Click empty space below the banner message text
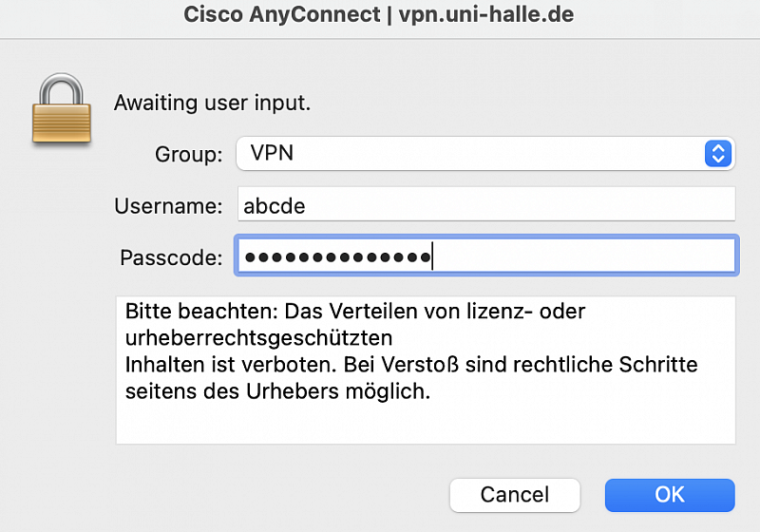 [426, 424]
